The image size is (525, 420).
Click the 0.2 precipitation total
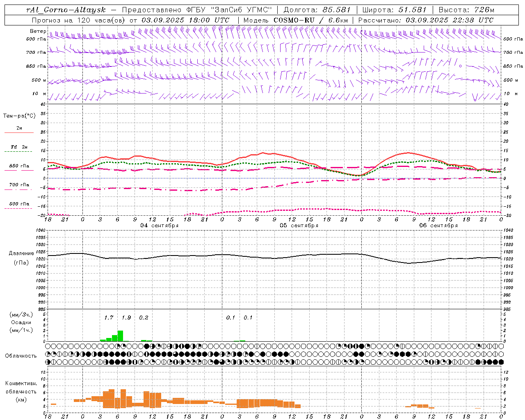[144, 318]
